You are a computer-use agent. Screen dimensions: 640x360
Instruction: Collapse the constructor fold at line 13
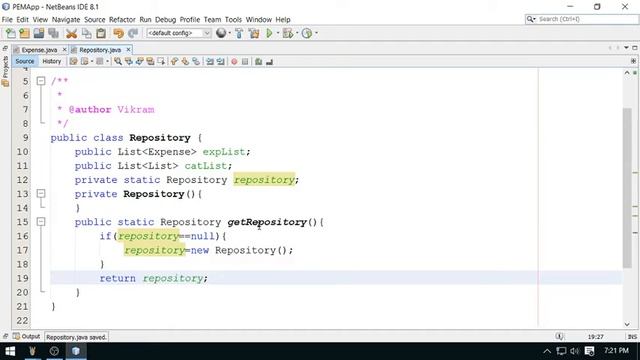click(x=41, y=193)
